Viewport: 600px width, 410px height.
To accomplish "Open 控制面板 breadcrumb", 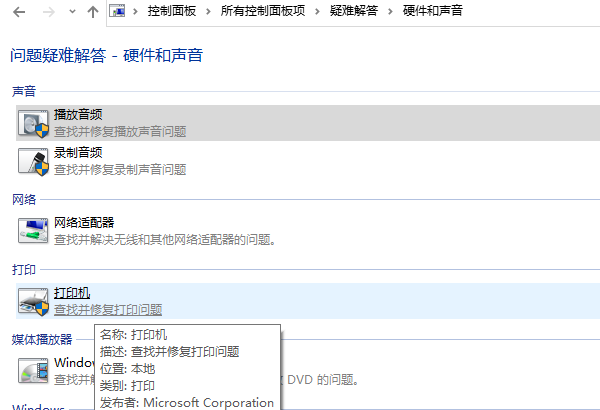I will (x=172, y=11).
